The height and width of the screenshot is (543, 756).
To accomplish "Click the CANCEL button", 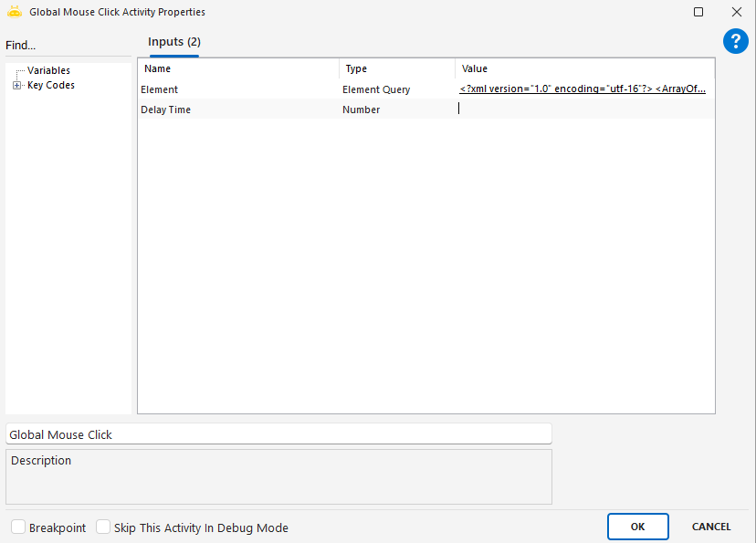I will point(710,527).
